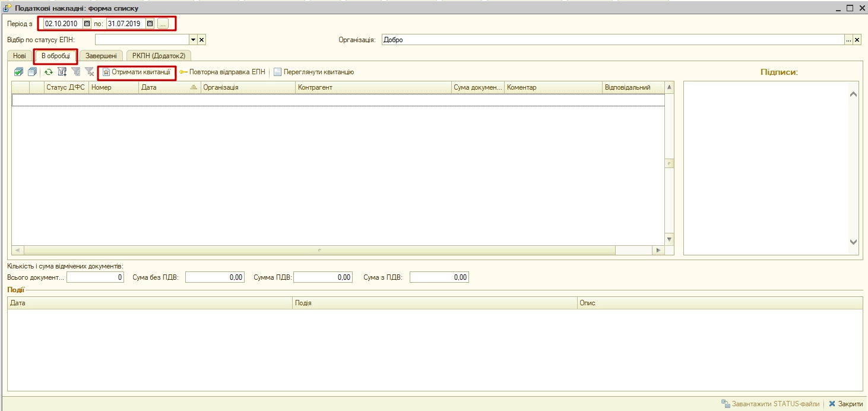The image size is (868, 411).
Task: Click the filter by current value icon
Action: click(75, 72)
